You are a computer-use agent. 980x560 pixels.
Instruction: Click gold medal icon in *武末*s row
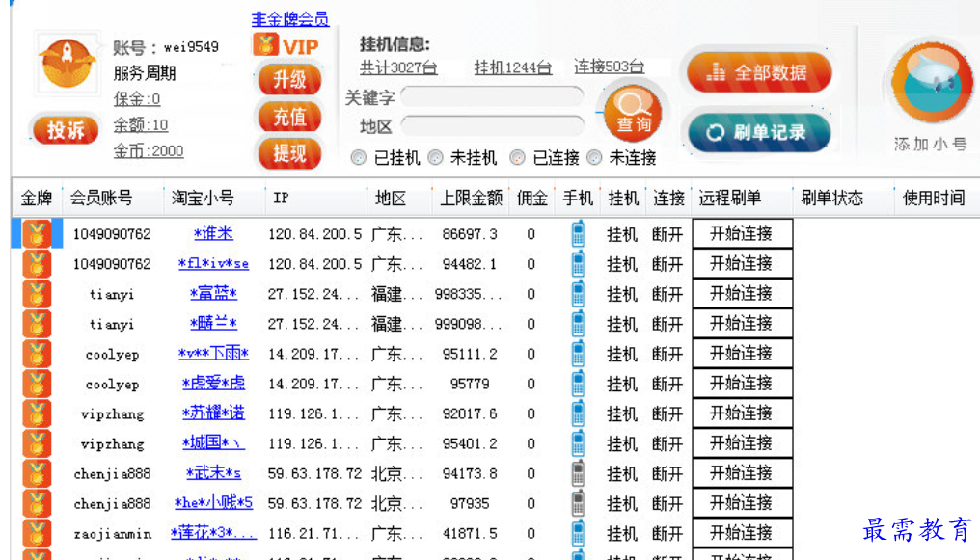click(37, 474)
